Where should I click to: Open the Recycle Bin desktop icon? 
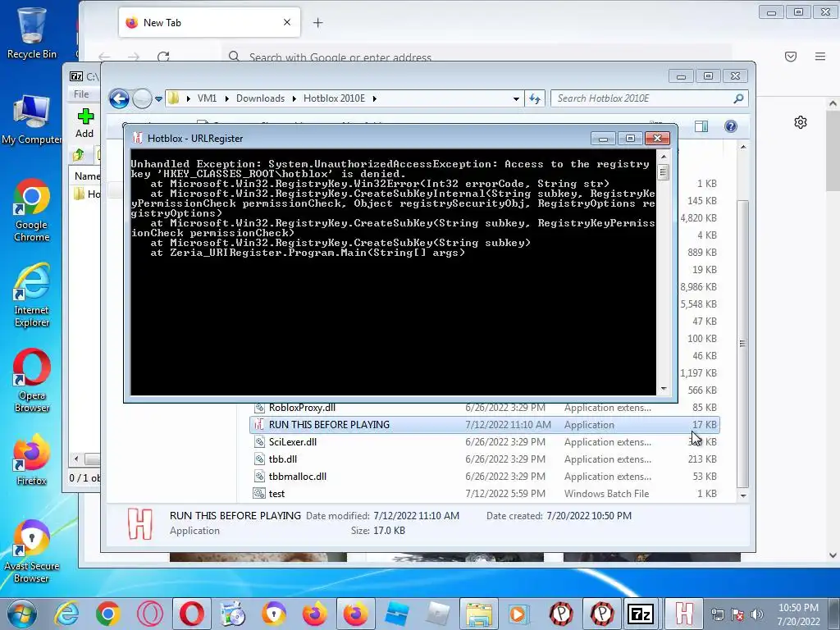point(32,32)
